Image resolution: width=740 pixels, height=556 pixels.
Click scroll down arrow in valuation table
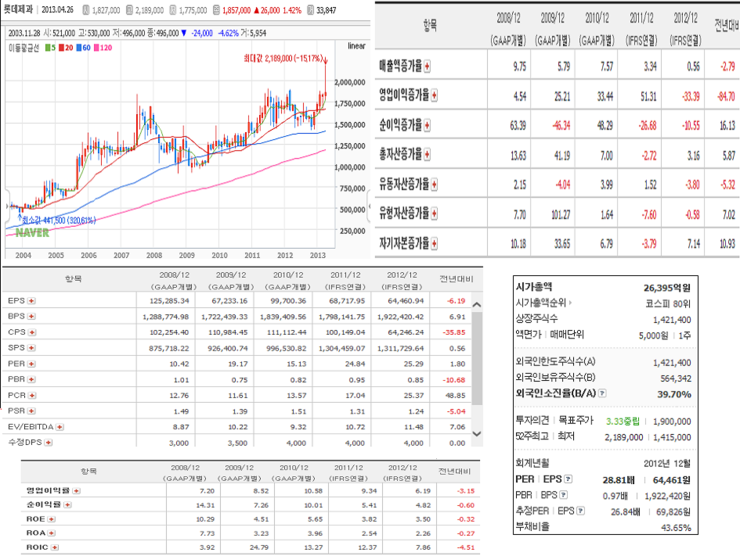tap(477, 434)
